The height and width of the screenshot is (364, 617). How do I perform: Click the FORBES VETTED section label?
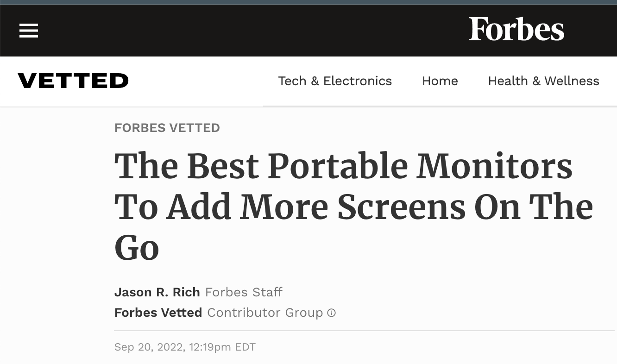tap(167, 128)
